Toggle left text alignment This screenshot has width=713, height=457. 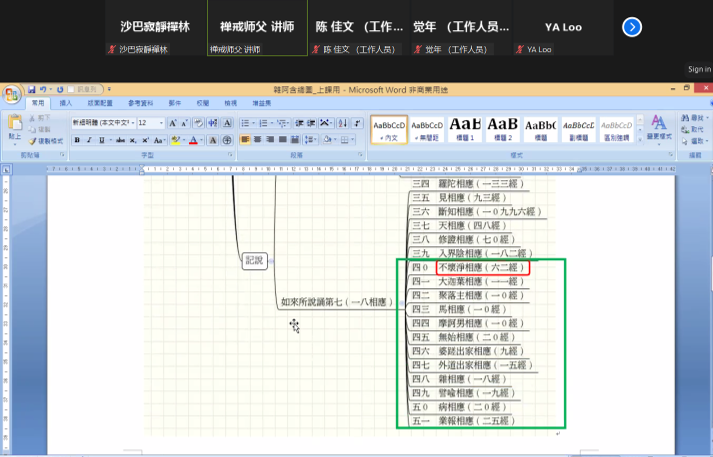tap(243, 140)
